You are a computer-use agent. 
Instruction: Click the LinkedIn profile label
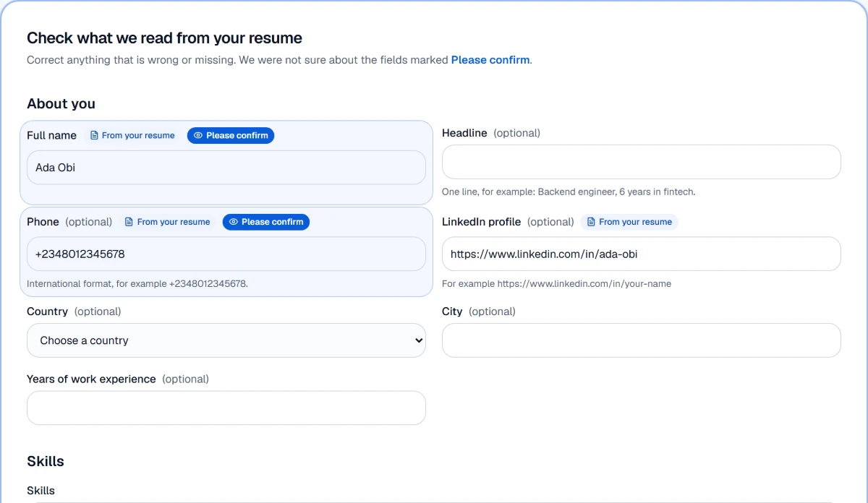point(482,222)
